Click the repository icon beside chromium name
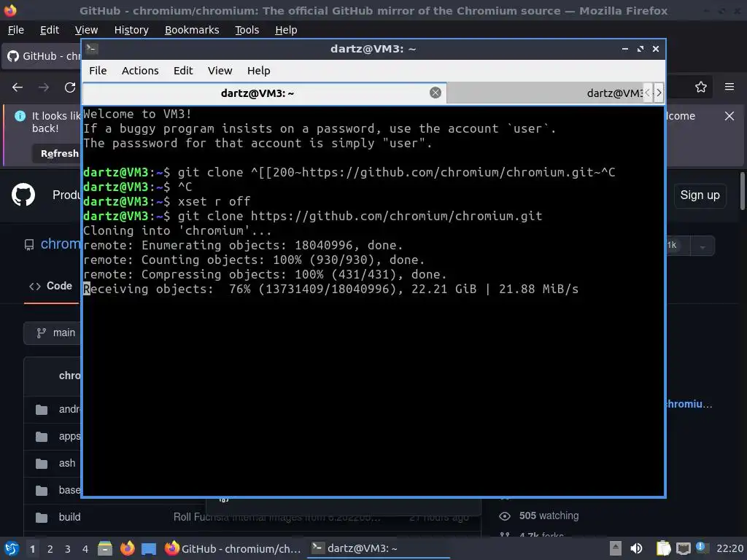 point(29,245)
